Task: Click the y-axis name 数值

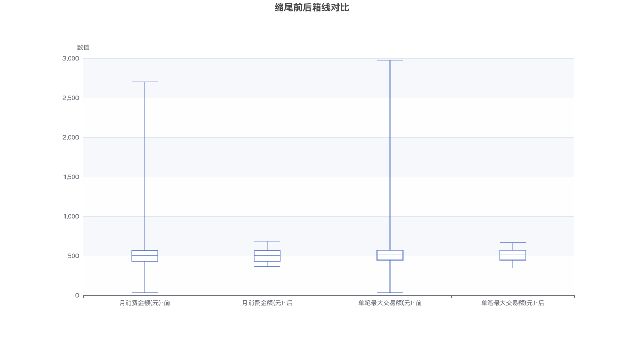Action: pos(83,47)
